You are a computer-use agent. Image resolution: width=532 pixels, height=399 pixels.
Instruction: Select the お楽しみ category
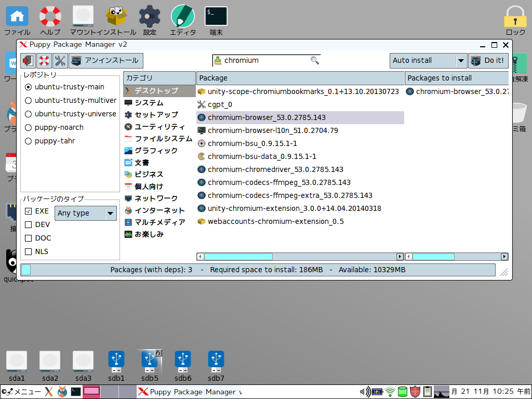(x=159, y=234)
